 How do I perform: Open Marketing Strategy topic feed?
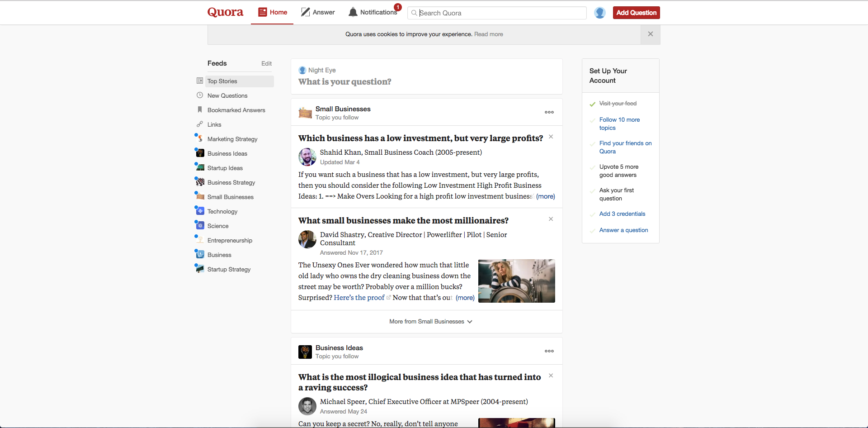(x=232, y=139)
